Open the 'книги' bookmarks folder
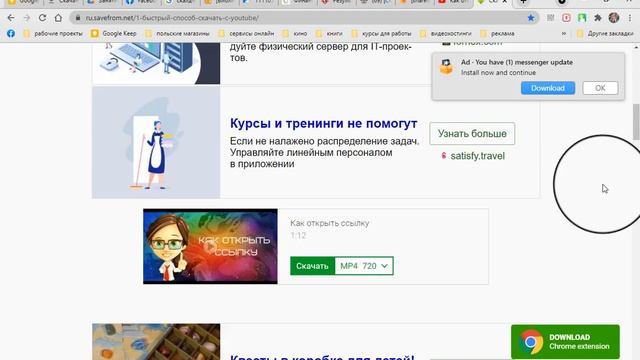 pyautogui.click(x=329, y=33)
